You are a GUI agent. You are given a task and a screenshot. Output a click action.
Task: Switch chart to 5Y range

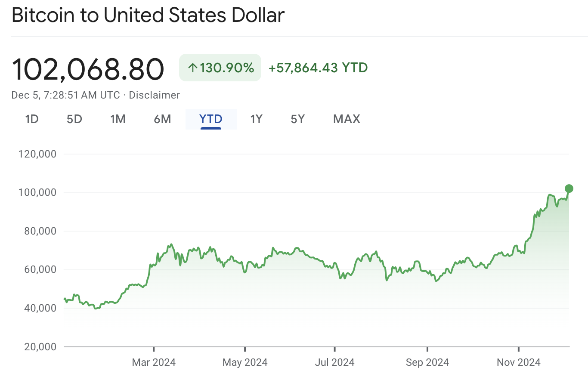298,119
